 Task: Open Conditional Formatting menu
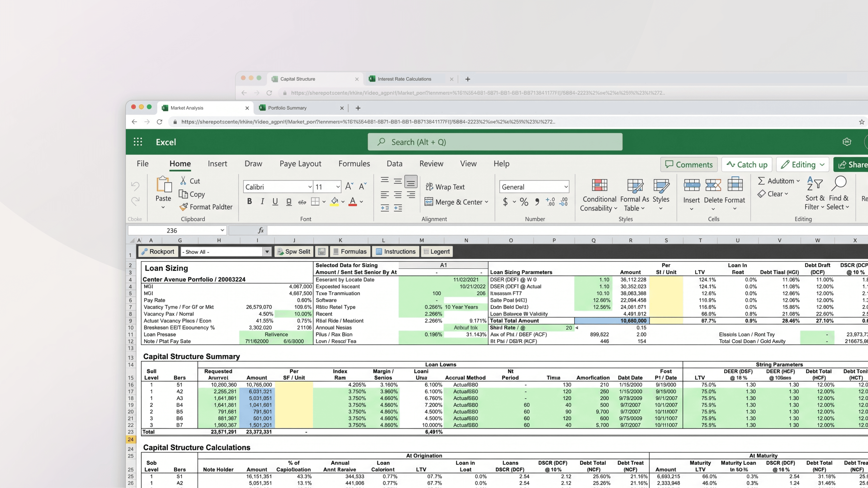(599, 195)
